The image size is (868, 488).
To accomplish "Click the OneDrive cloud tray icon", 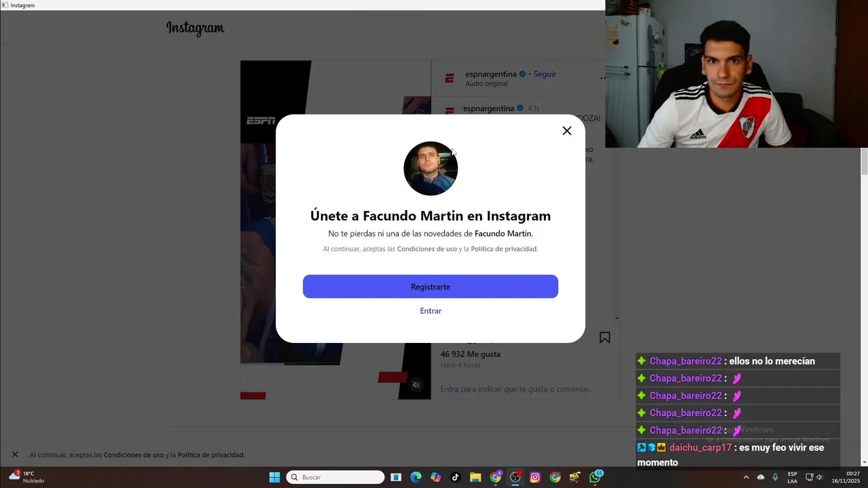I will [x=761, y=477].
